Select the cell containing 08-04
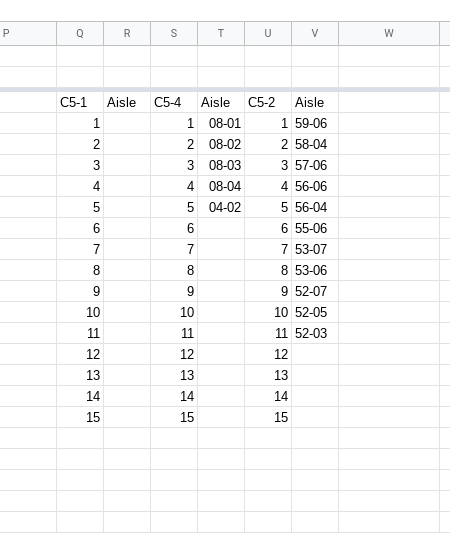Screen dimensions: 450x533 tap(221, 186)
